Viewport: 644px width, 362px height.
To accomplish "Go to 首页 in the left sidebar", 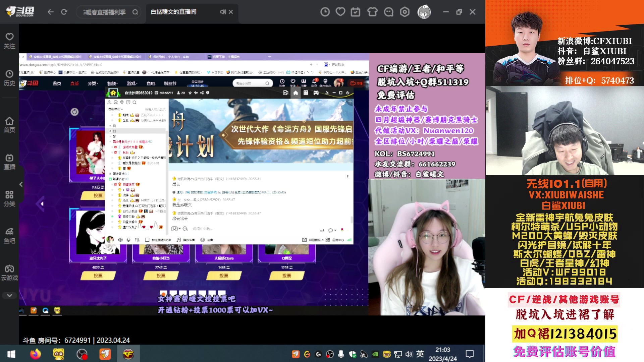I will [x=9, y=125].
